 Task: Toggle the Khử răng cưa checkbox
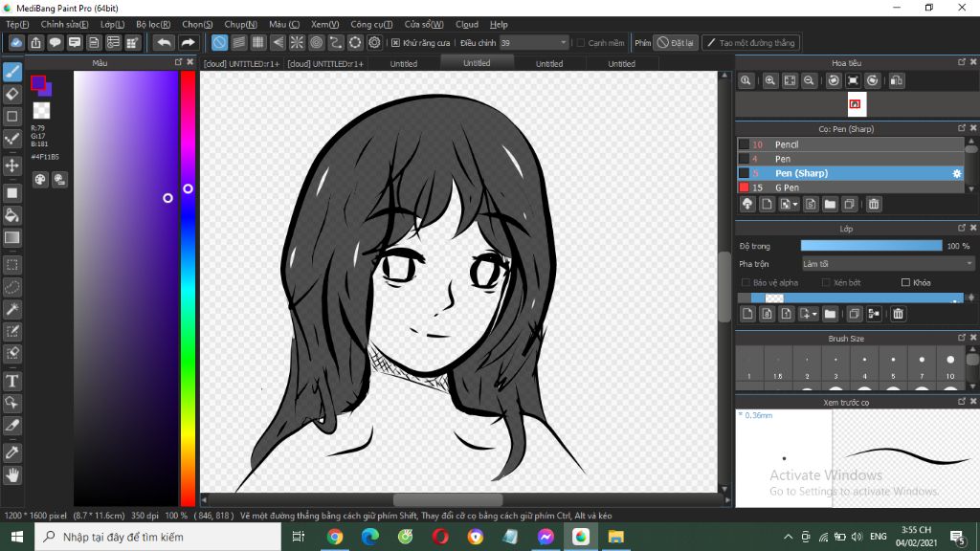(395, 42)
